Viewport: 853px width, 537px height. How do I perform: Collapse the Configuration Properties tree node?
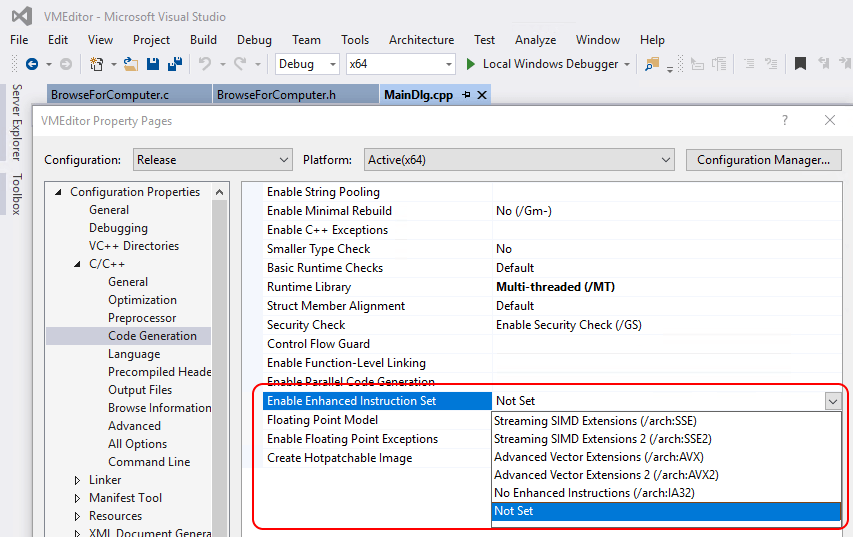tap(58, 192)
